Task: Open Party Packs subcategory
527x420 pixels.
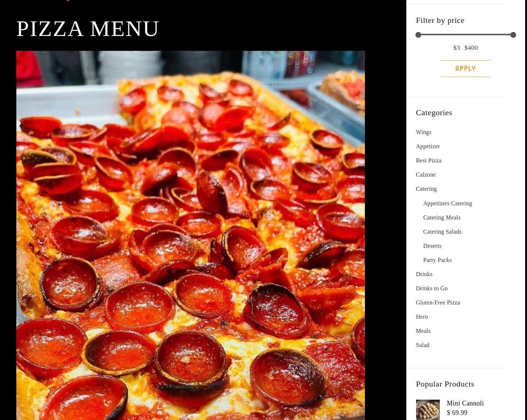Action: 437,260
